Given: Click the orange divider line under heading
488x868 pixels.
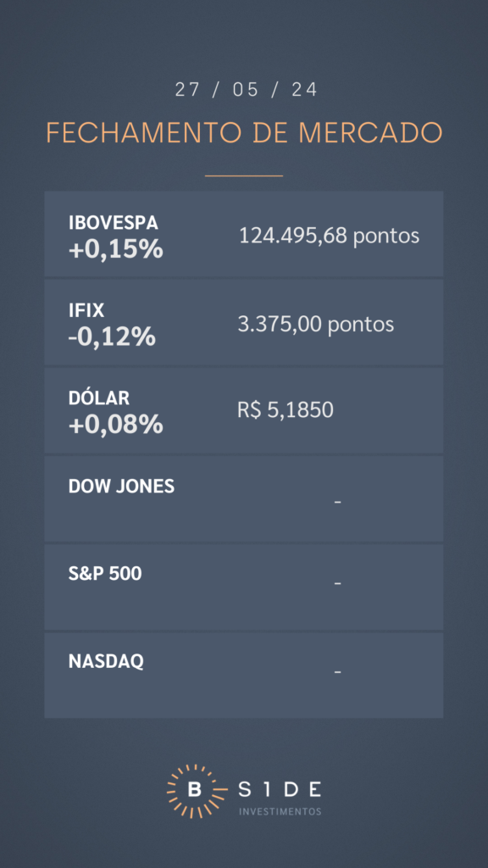Looking at the screenshot, I should coord(244,175).
